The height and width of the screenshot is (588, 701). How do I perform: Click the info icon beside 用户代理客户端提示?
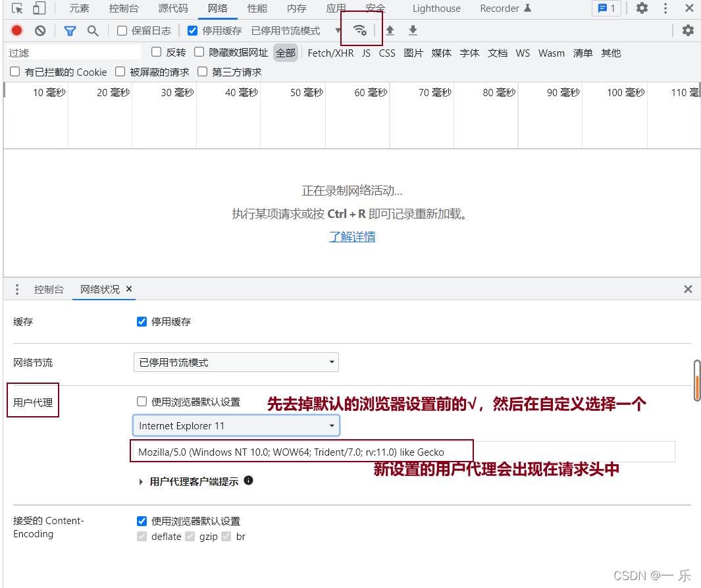point(249,480)
